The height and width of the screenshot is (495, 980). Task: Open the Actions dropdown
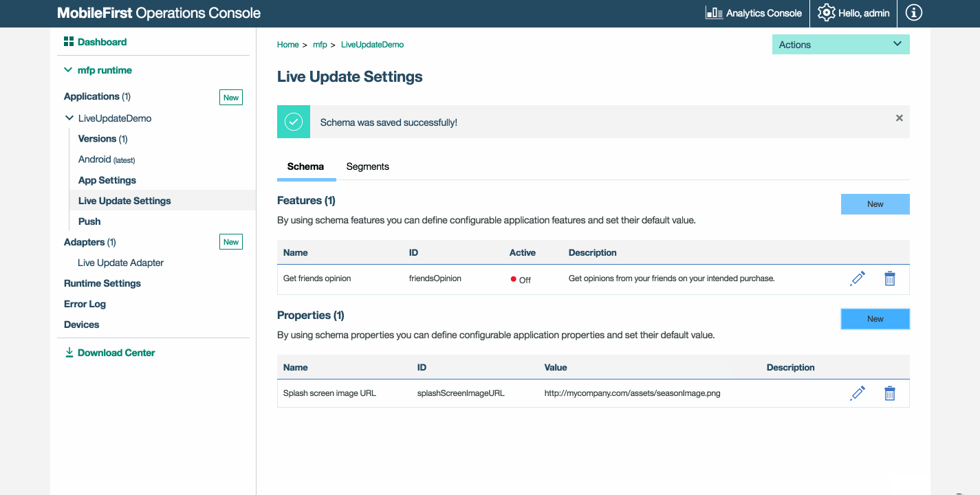tap(841, 45)
